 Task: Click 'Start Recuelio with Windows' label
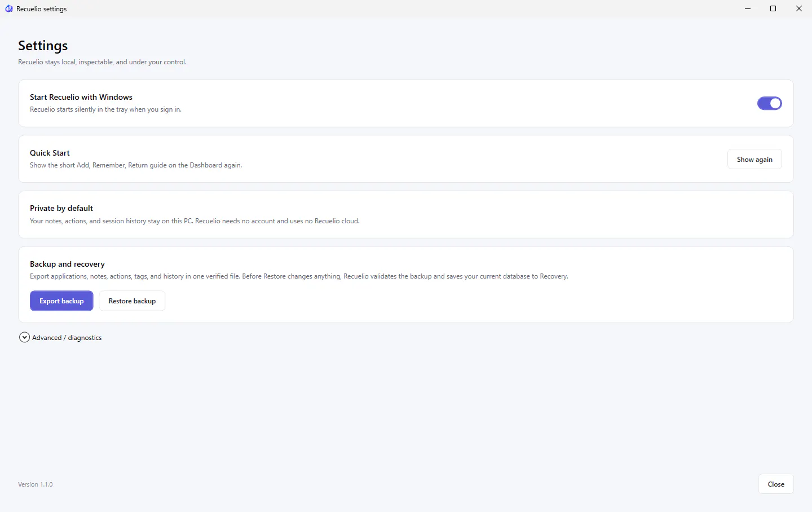81,97
